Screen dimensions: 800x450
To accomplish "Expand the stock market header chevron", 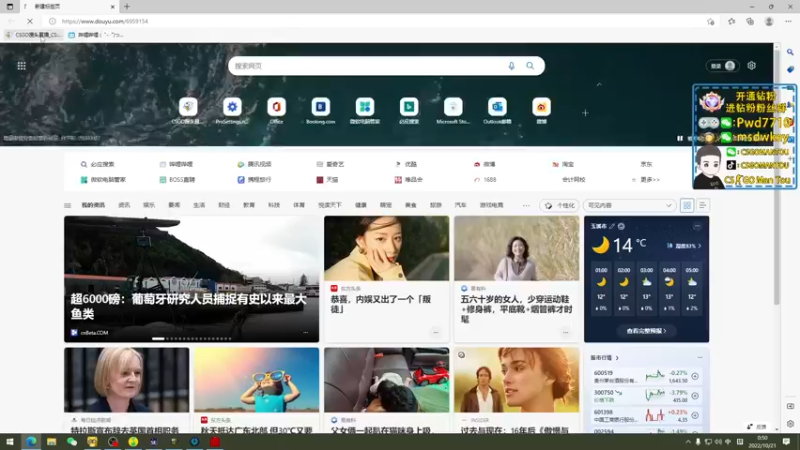I will point(617,358).
